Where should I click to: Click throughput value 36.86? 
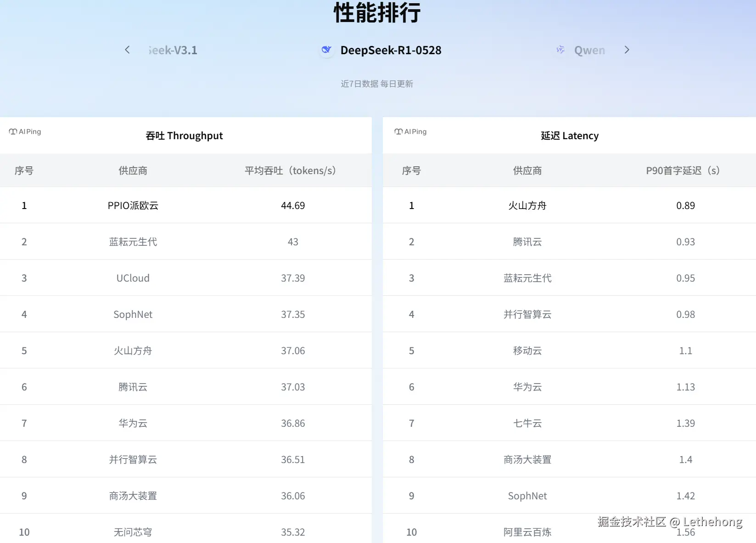click(293, 423)
